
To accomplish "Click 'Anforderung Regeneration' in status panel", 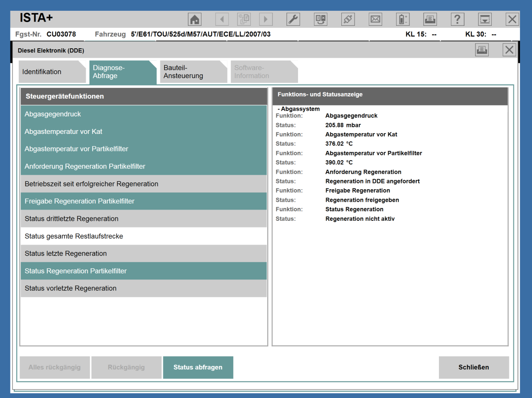I will tap(363, 172).
